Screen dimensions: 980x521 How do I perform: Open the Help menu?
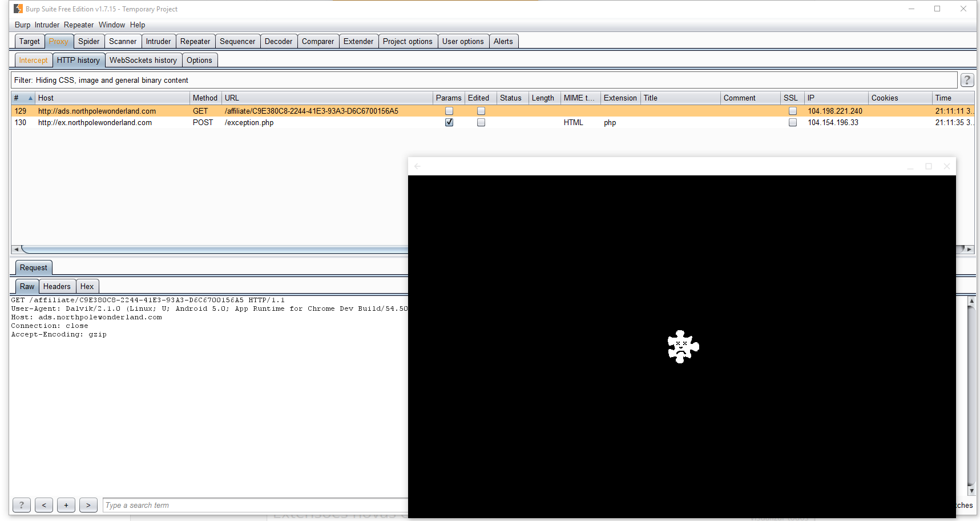(x=138, y=25)
